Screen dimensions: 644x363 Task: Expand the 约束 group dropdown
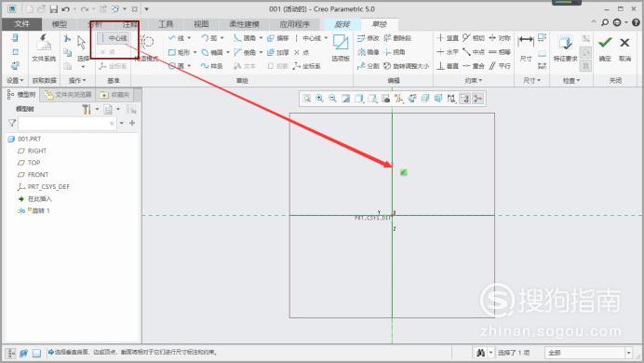(474, 80)
